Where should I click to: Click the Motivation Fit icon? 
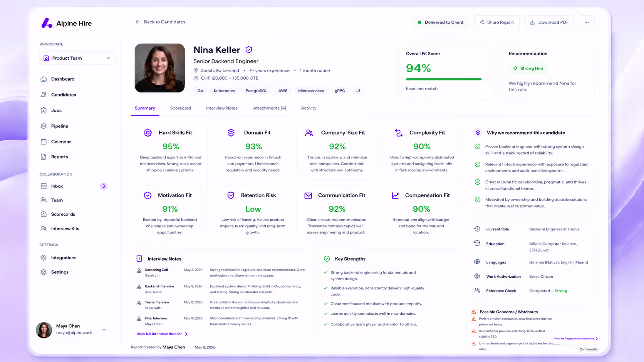coord(148,195)
